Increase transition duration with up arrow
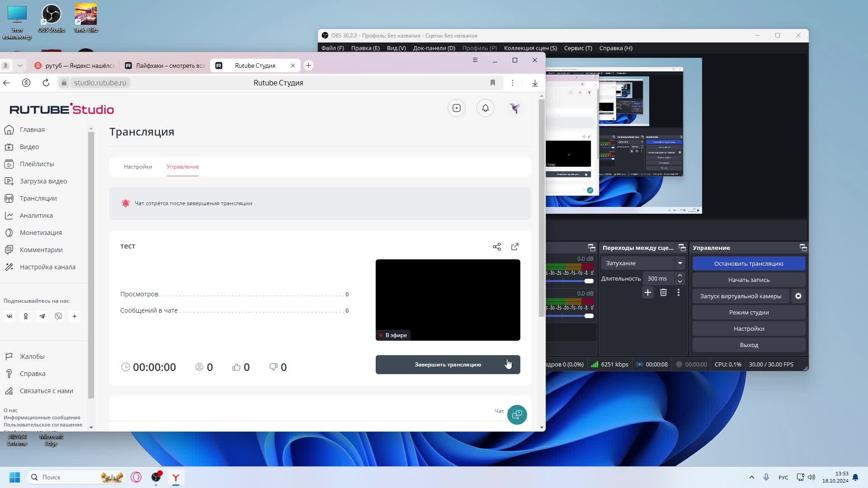Image resolution: width=868 pixels, height=488 pixels. click(679, 275)
